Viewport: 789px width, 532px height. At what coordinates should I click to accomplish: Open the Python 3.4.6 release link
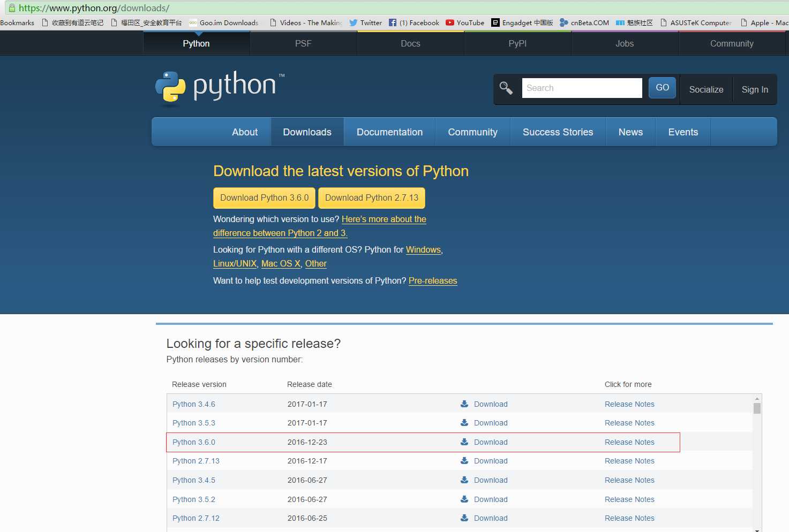[x=193, y=404]
